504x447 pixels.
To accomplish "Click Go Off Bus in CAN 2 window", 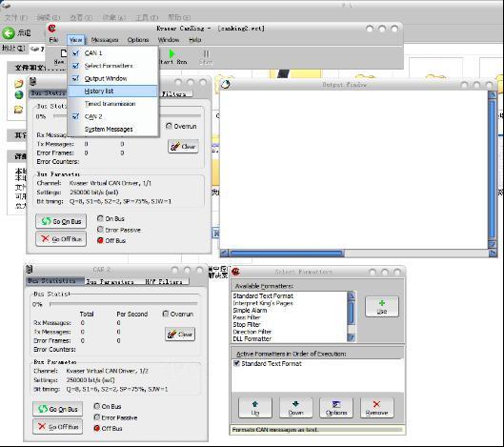I will coord(57,427).
